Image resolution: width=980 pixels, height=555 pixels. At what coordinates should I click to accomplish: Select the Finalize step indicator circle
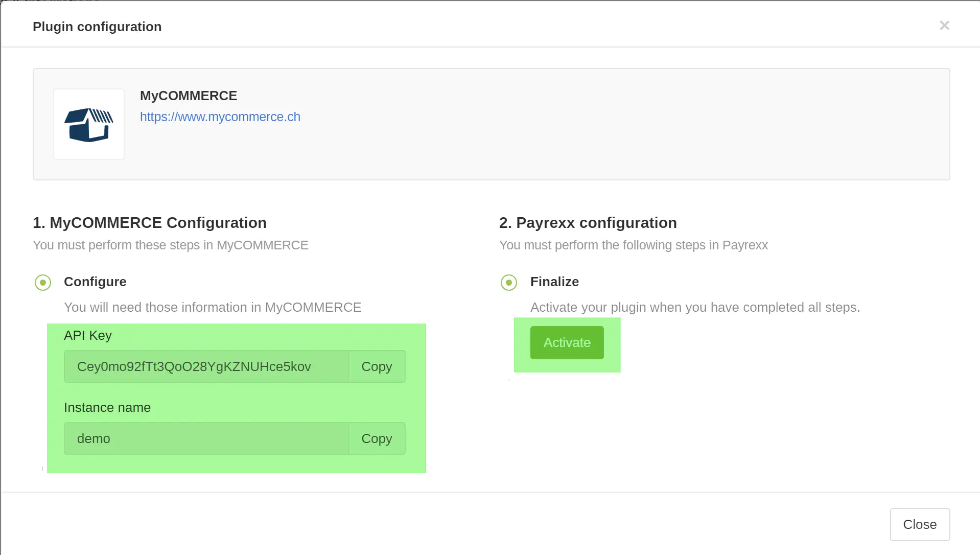[509, 283]
